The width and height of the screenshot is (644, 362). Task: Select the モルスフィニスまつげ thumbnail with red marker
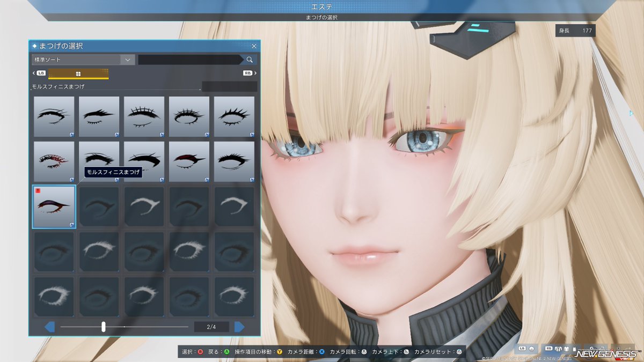pos(54,206)
